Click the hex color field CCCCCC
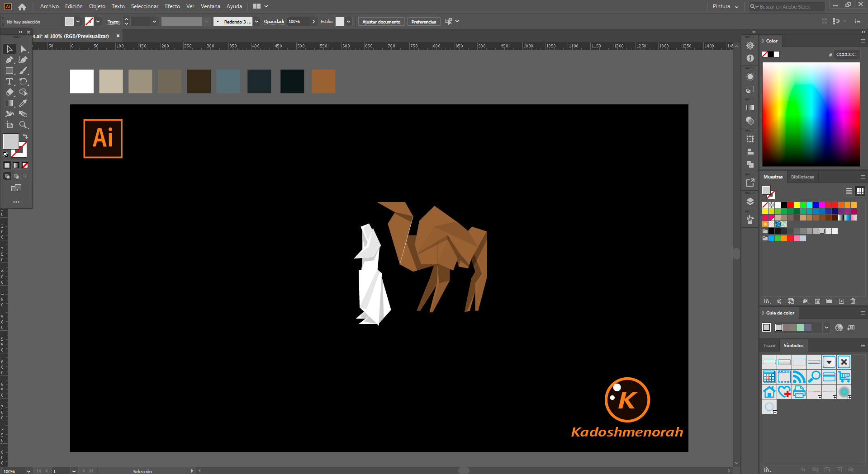868x474 pixels. click(846, 54)
